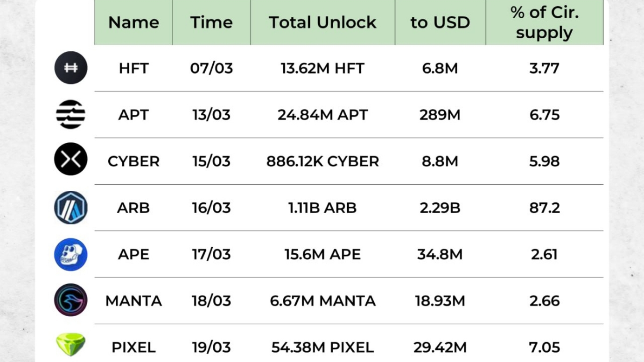Select the 886.12K CYBER unlock amount
Screen dimensions: 644x362
coord(322,161)
